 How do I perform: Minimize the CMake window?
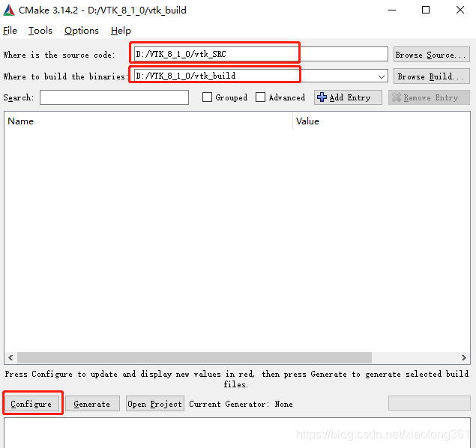tap(392, 10)
